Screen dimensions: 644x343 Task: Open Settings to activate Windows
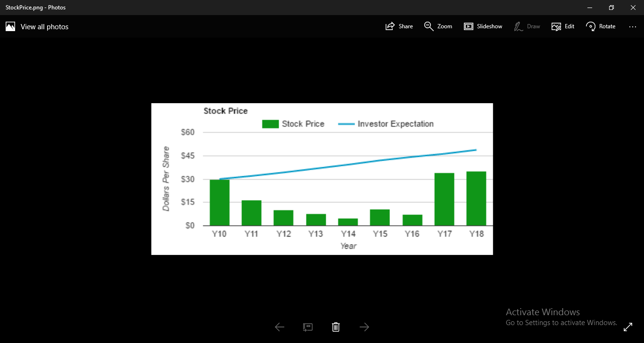561,322
